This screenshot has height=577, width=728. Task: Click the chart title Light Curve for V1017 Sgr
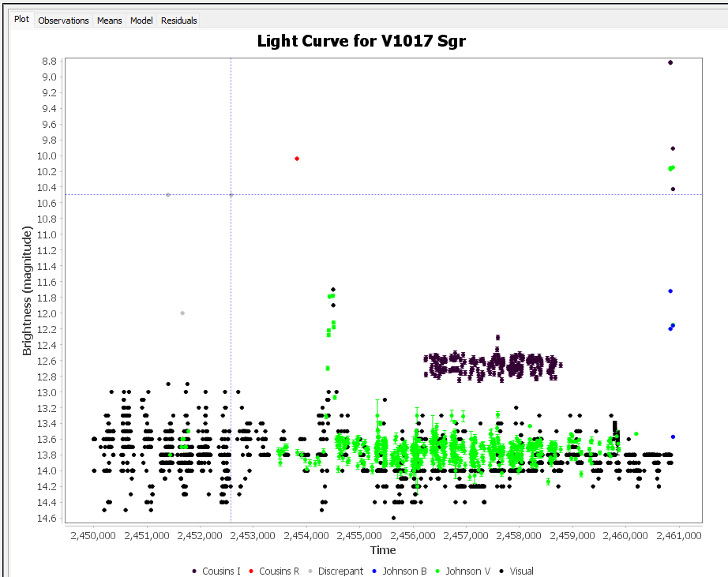[x=361, y=41]
